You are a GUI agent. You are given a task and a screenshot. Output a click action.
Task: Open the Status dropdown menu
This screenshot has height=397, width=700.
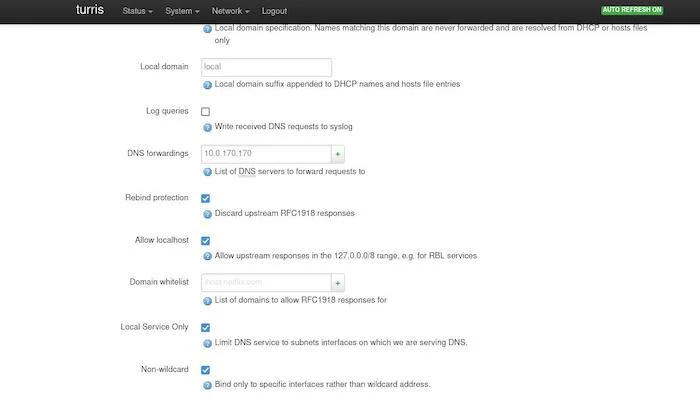click(138, 11)
